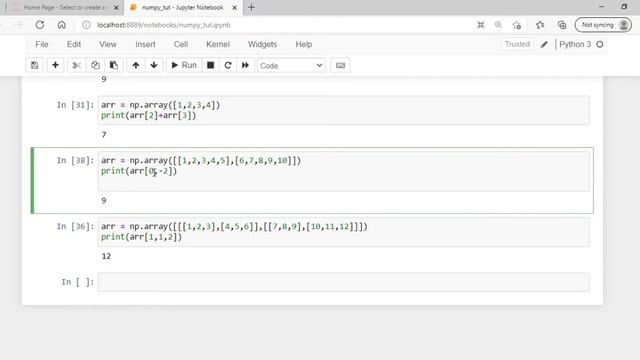Close the Home Page tab

click(x=116, y=8)
